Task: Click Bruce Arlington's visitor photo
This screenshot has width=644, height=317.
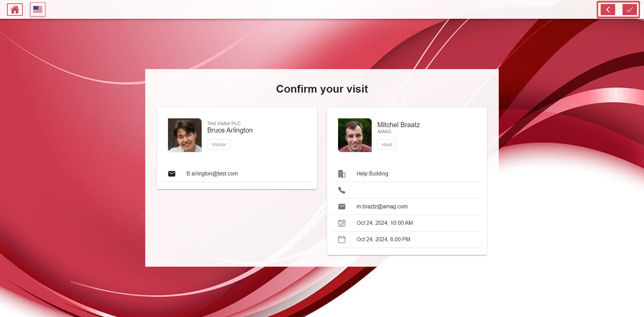Action: pyautogui.click(x=185, y=135)
